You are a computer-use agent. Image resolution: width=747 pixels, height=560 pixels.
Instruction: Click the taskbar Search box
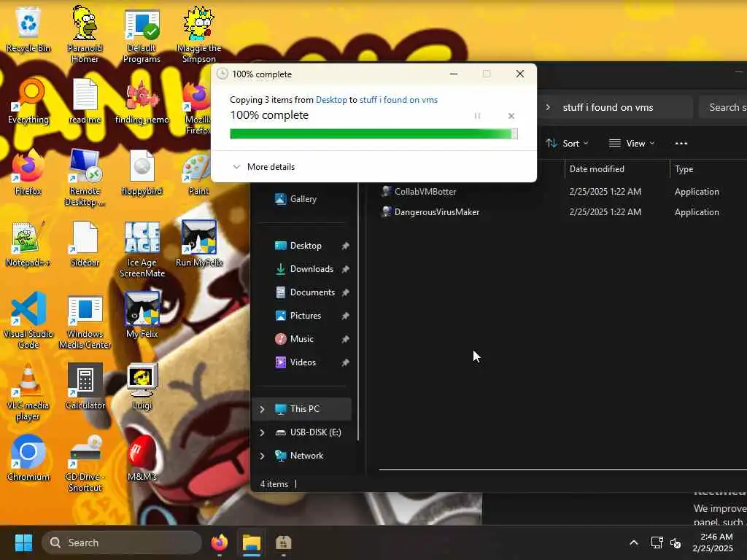tap(122, 542)
